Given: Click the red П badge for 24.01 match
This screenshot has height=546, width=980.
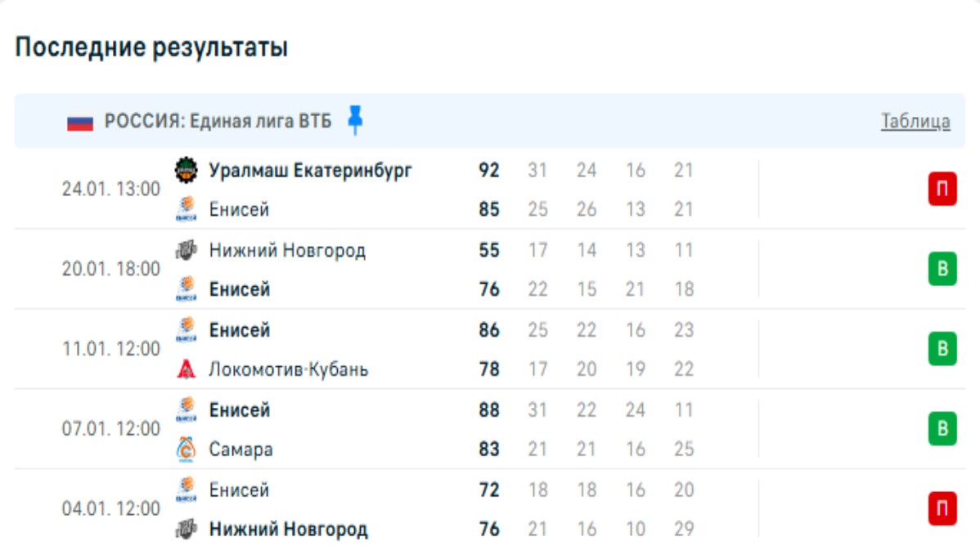Looking at the screenshot, I should pyautogui.click(x=942, y=190).
